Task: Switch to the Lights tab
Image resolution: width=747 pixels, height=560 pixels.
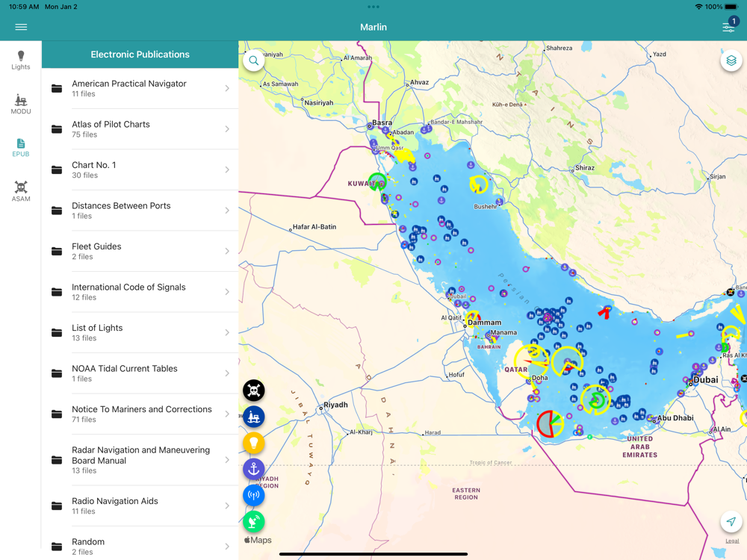Action: tap(21, 60)
